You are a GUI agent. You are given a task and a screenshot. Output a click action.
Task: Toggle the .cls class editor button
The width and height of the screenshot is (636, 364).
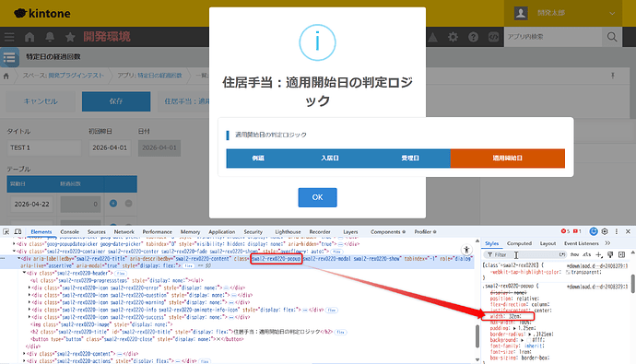pos(587,254)
